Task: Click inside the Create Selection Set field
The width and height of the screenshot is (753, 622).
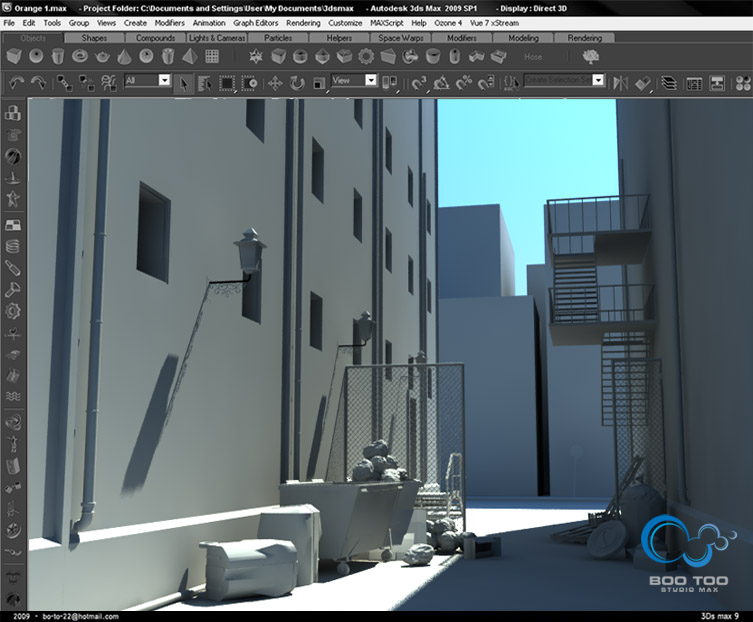Action: [558, 80]
